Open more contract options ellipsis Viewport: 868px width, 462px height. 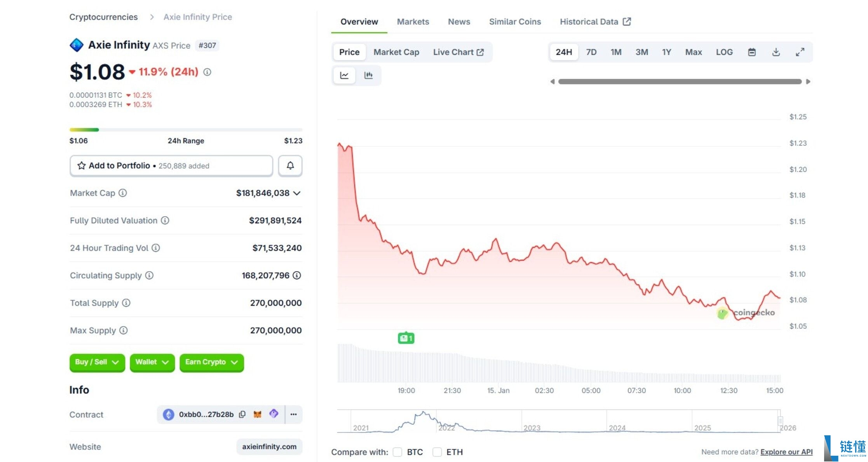(x=294, y=414)
